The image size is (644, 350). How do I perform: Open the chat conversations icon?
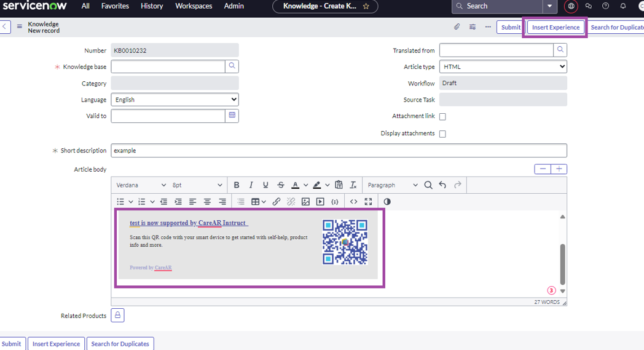tap(588, 6)
